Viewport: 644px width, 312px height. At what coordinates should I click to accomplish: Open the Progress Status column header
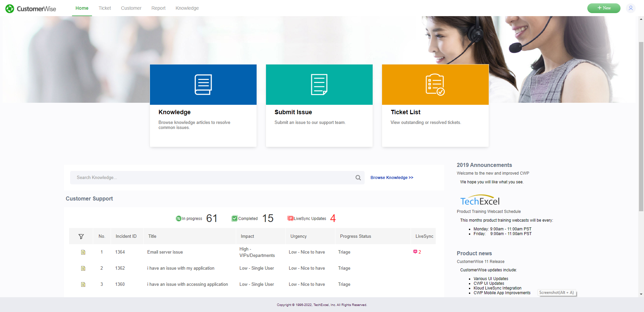pyautogui.click(x=355, y=236)
